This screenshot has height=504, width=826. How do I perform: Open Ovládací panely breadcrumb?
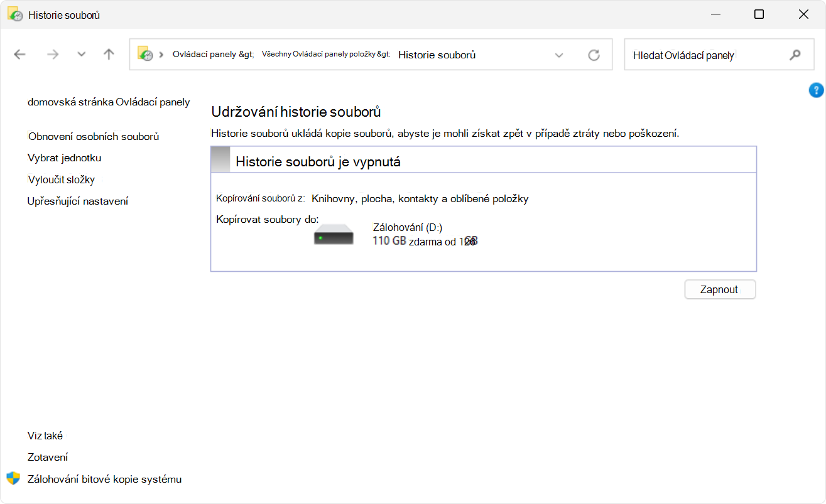(x=213, y=55)
